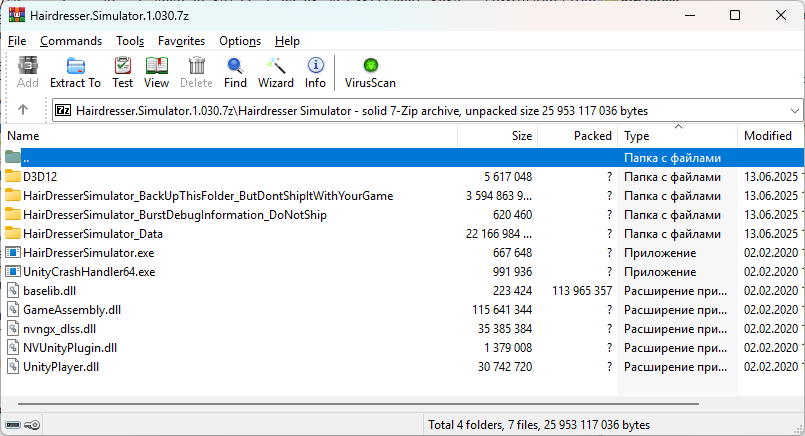Select the GameAssembly.dll file name
805x436 pixels.
(72, 310)
